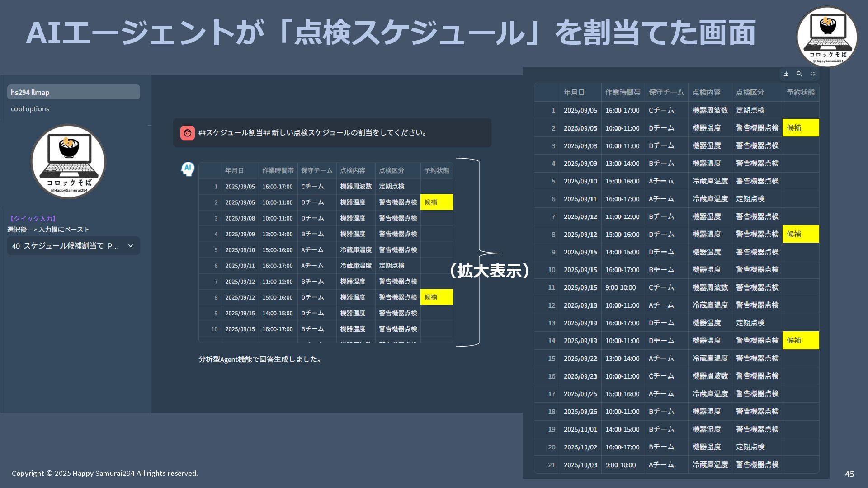This screenshot has height=488, width=868.
Task: Click the chevron arrow of quick input selector
Action: (x=130, y=246)
